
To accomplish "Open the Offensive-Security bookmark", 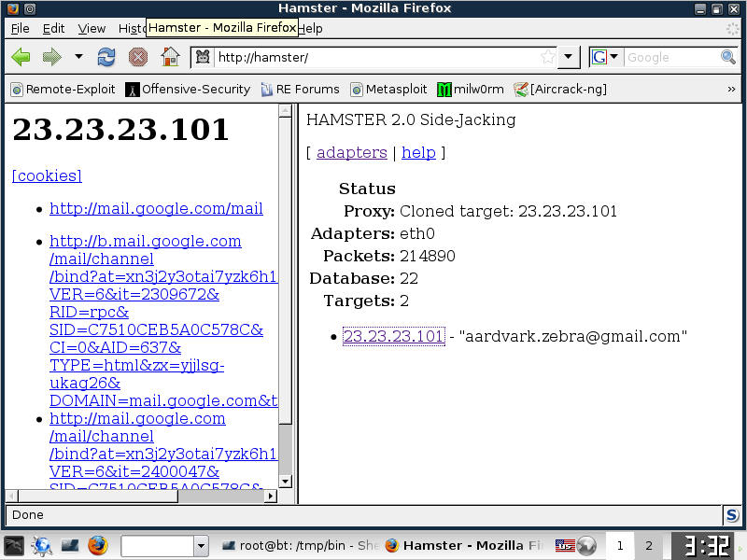I will [188, 89].
